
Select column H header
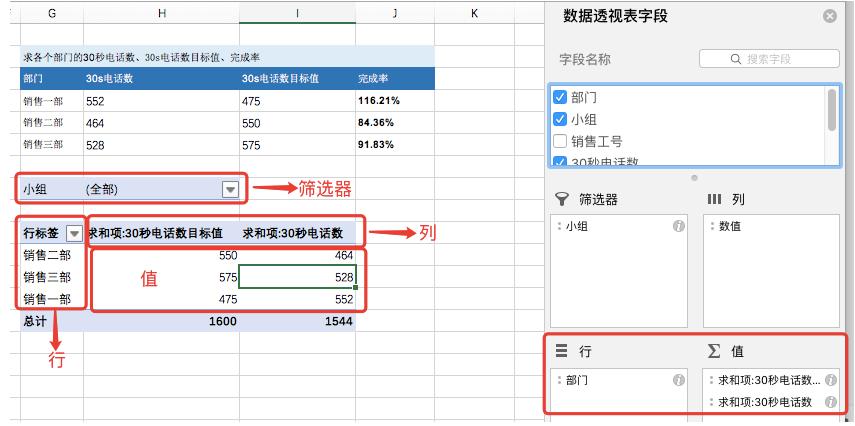tap(160, 12)
